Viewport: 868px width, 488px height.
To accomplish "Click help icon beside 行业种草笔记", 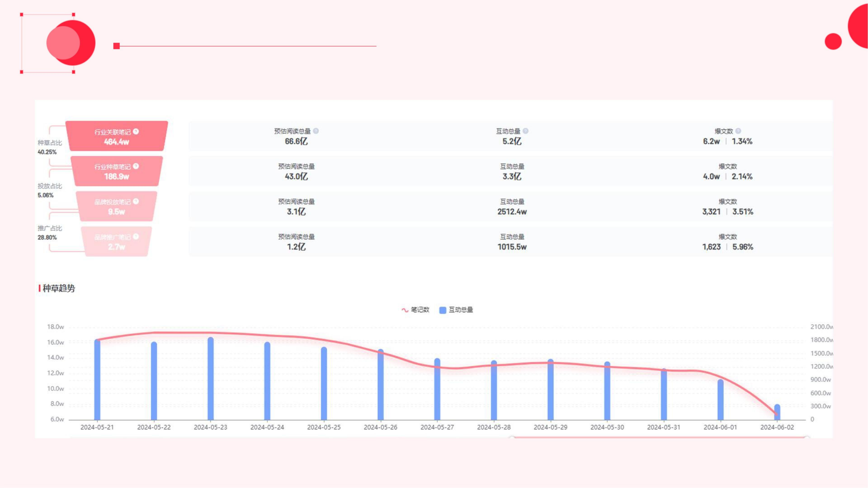I will coord(136,166).
